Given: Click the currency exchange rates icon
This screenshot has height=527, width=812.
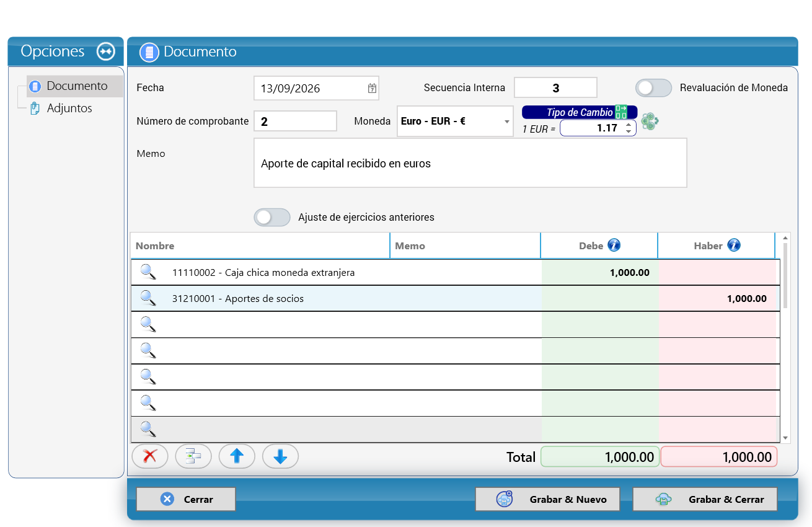Looking at the screenshot, I should 650,122.
